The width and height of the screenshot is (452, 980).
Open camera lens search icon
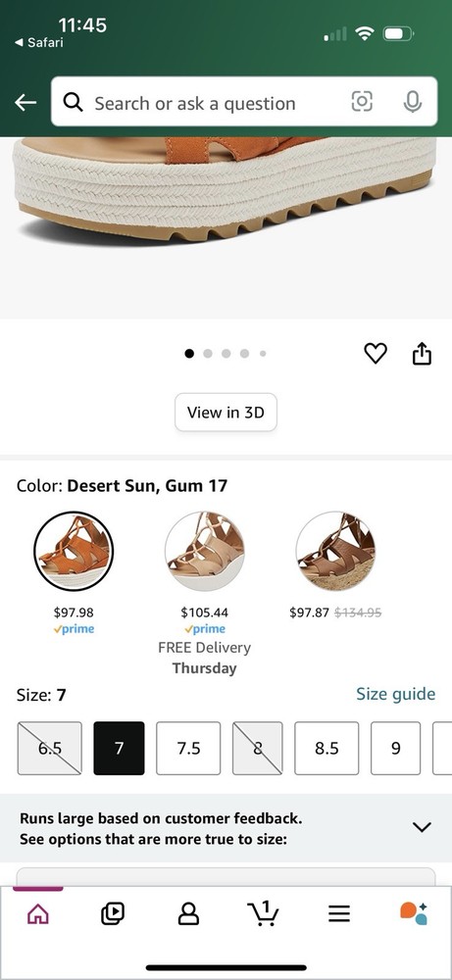(362, 101)
